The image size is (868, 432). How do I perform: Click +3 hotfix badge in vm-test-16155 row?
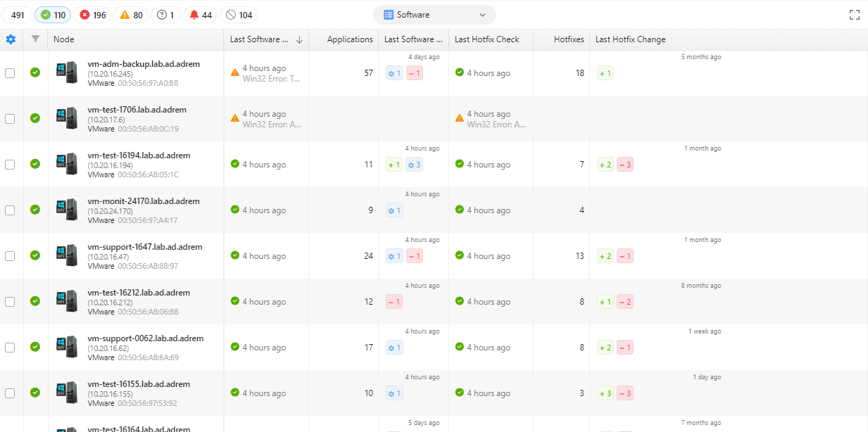pyautogui.click(x=605, y=393)
